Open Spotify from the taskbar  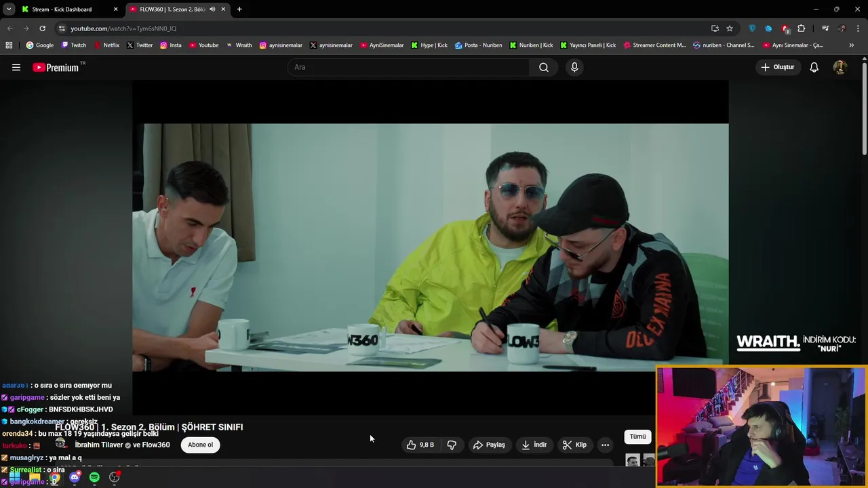tap(94, 477)
